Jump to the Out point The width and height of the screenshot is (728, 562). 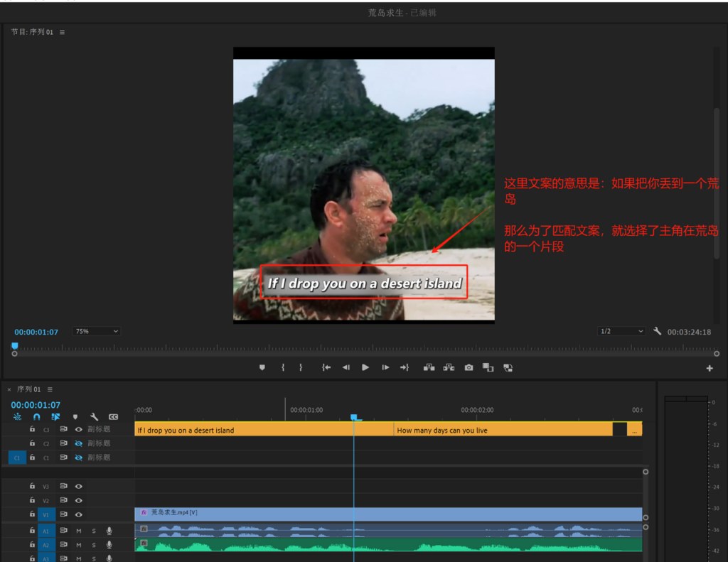(x=405, y=367)
